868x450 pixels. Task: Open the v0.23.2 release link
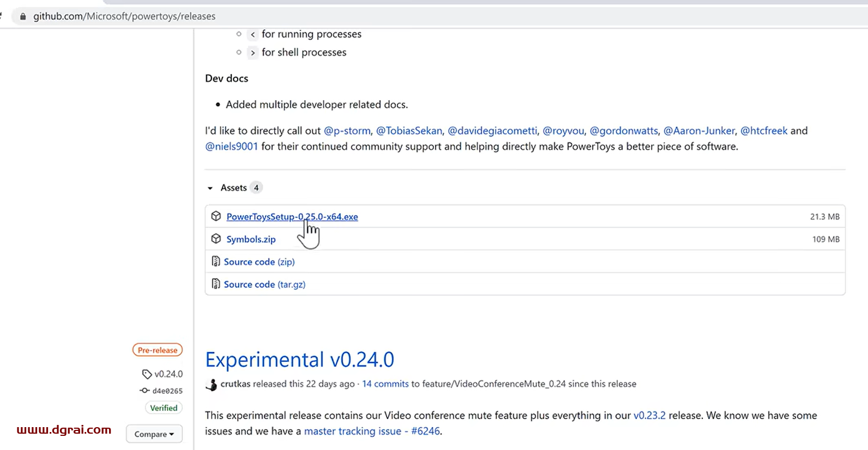click(x=649, y=416)
